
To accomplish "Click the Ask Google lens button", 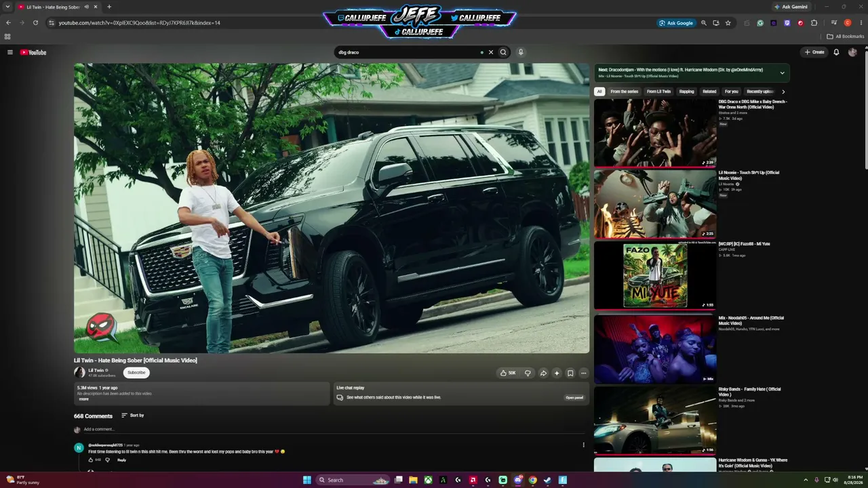I will [675, 22].
